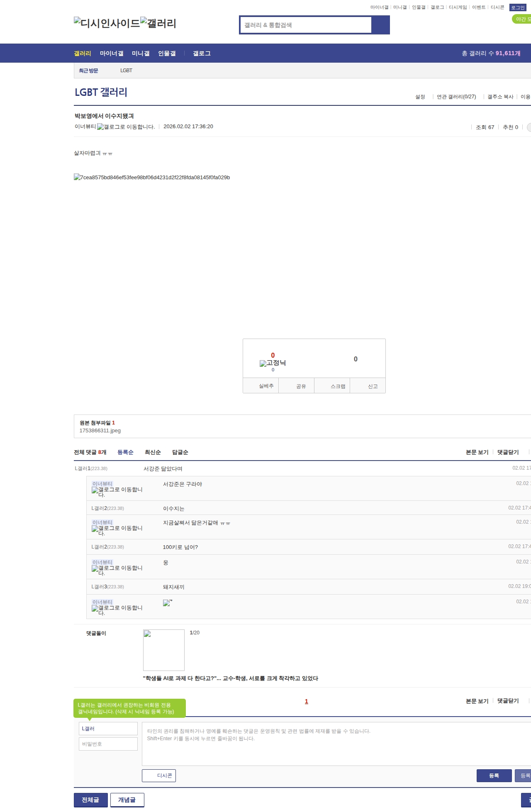
Task: Open gallog icon on the '서강준은 구라야' reply
Action: [x=117, y=492]
